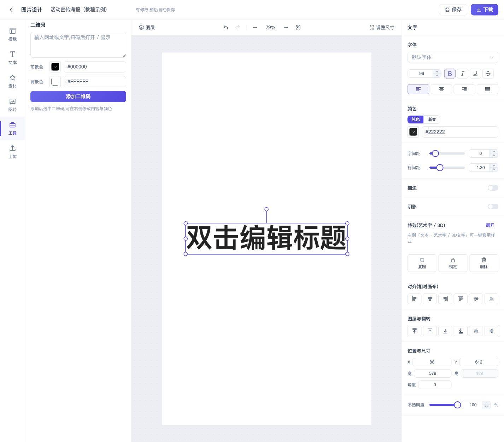Expand the 特效 section via 展开
The image size is (504, 442).
point(490,225)
